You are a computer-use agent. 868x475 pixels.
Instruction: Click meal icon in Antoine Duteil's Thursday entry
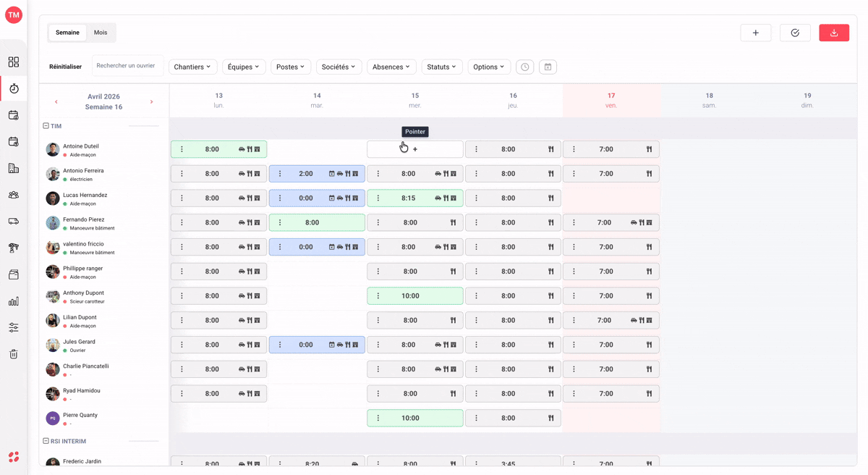click(x=551, y=149)
